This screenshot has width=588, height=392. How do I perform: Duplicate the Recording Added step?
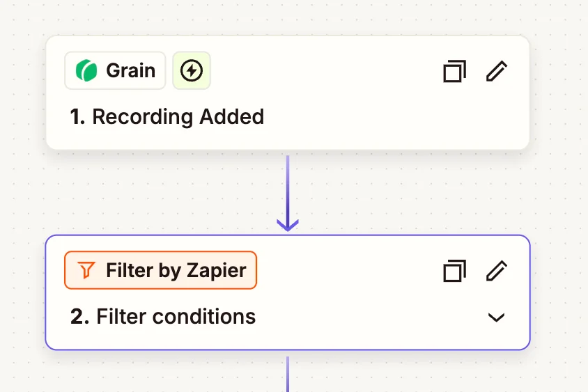454,71
